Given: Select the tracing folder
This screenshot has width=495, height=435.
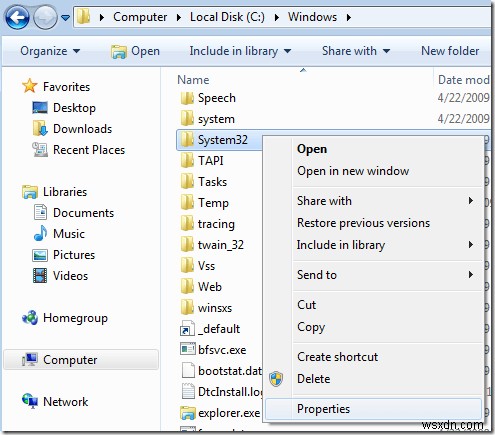Looking at the screenshot, I should click(216, 224).
